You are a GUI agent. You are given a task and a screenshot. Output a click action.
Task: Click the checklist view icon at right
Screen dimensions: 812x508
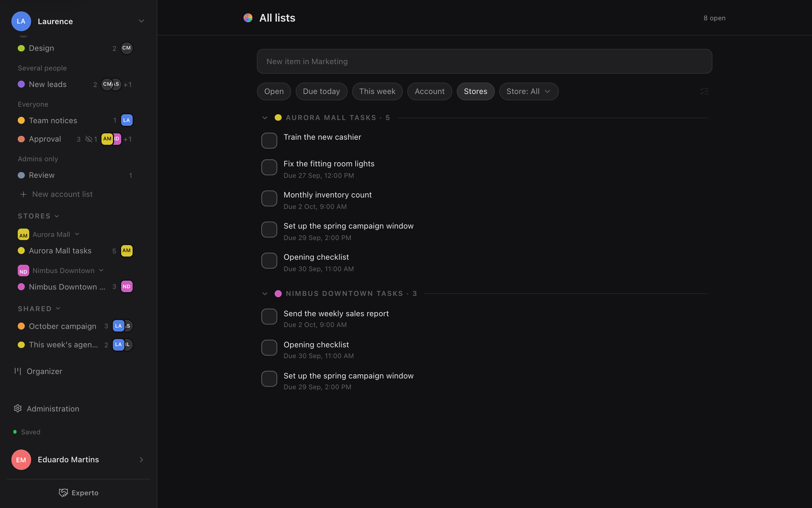[x=704, y=91]
